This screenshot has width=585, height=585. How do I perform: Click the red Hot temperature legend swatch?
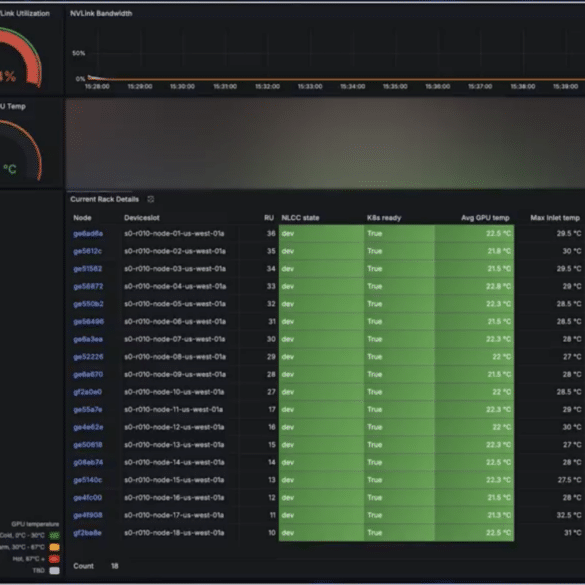coord(54,559)
